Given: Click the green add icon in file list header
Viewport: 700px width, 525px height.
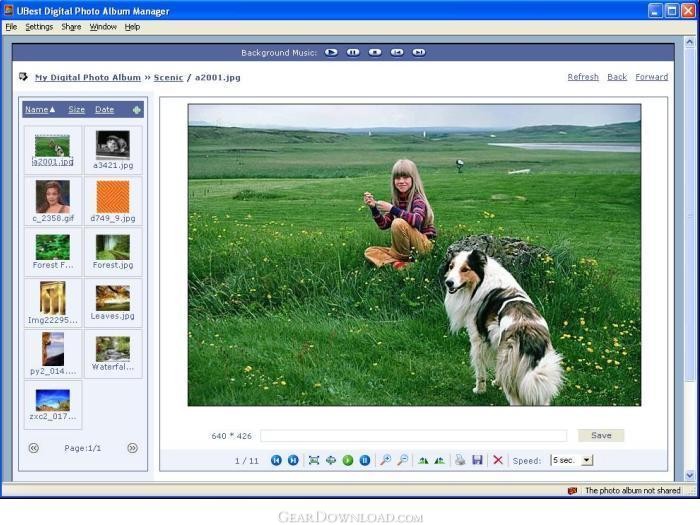Looking at the screenshot, I should pos(137,110).
